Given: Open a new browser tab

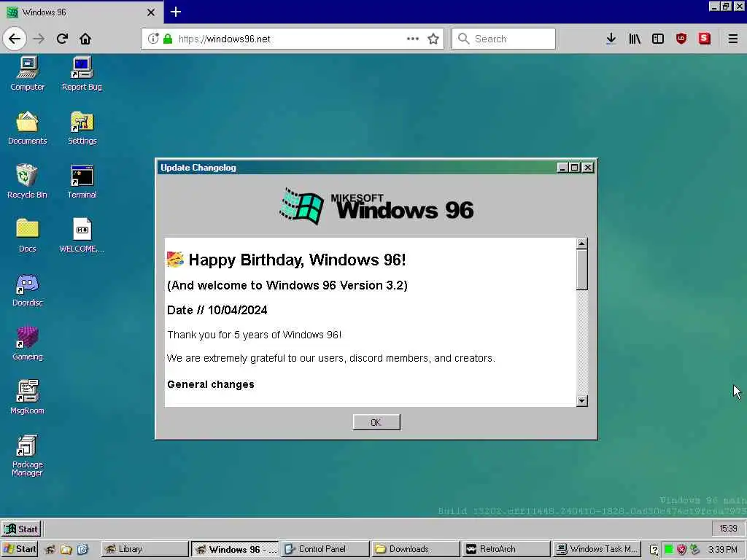Looking at the screenshot, I should (x=175, y=12).
